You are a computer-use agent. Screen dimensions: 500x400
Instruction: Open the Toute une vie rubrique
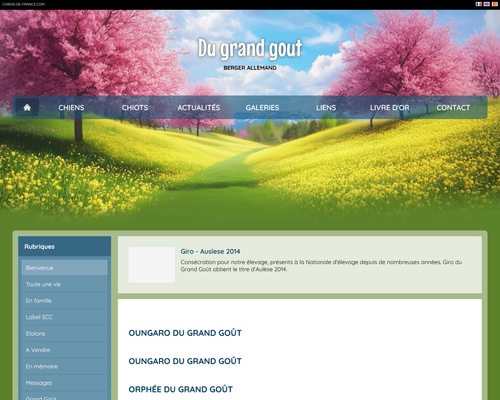click(x=65, y=284)
